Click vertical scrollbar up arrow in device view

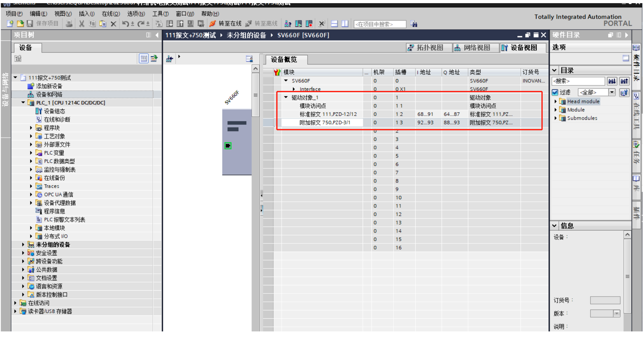click(x=256, y=69)
